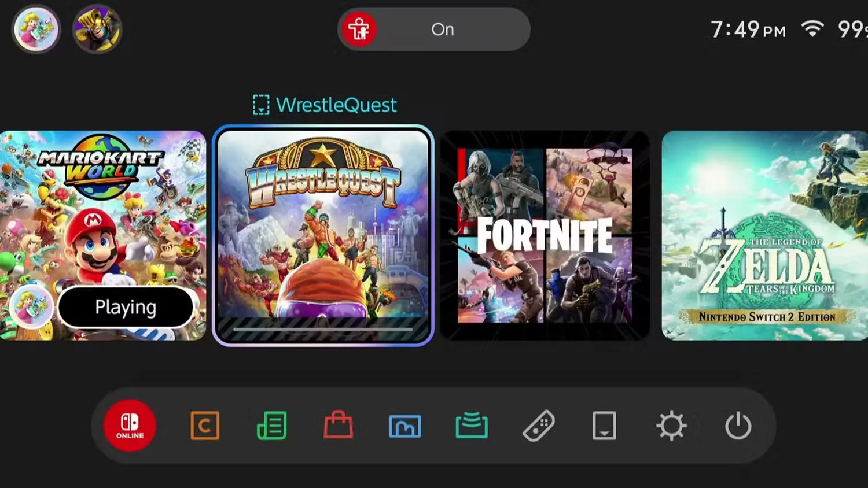Launch the WrestleQuest game tile
Viewport: 868px width, 488px height.
click(x=323, y=235)
